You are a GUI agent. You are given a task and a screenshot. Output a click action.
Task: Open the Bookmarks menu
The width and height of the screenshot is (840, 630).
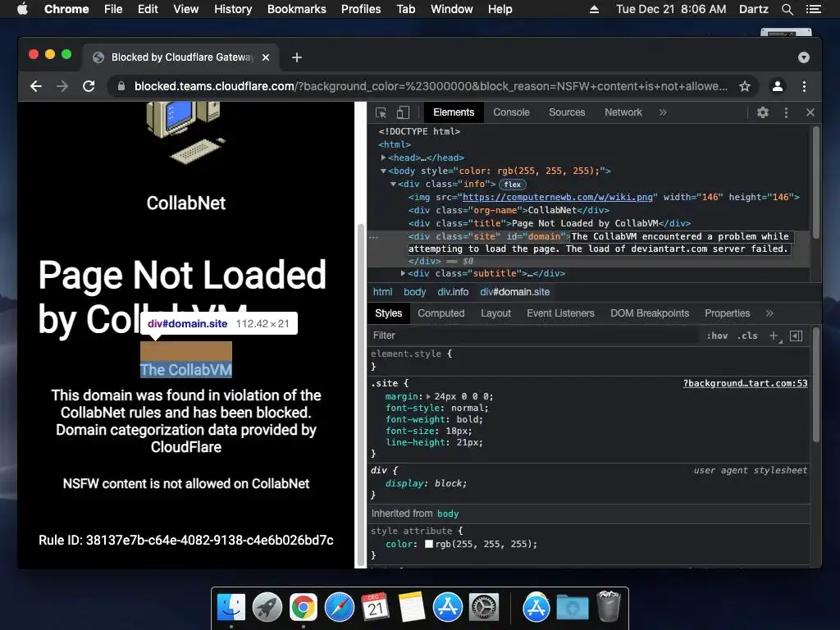[297, 9]
